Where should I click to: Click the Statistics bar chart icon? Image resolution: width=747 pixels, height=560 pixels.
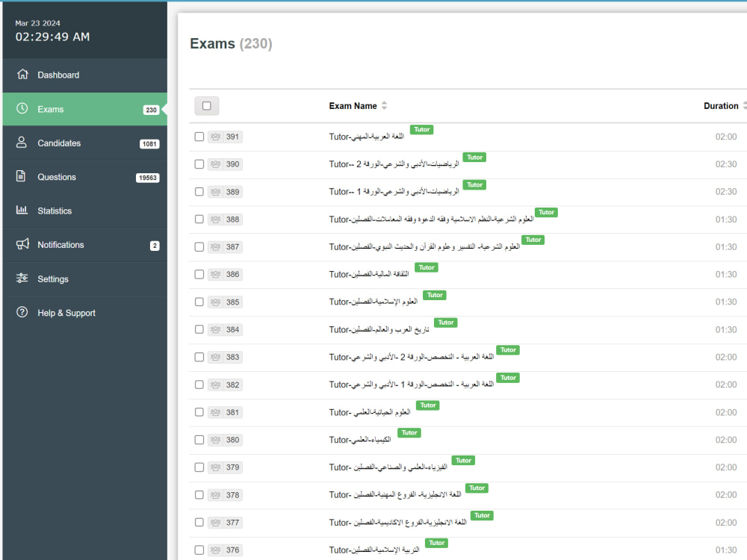coord(22,210)
